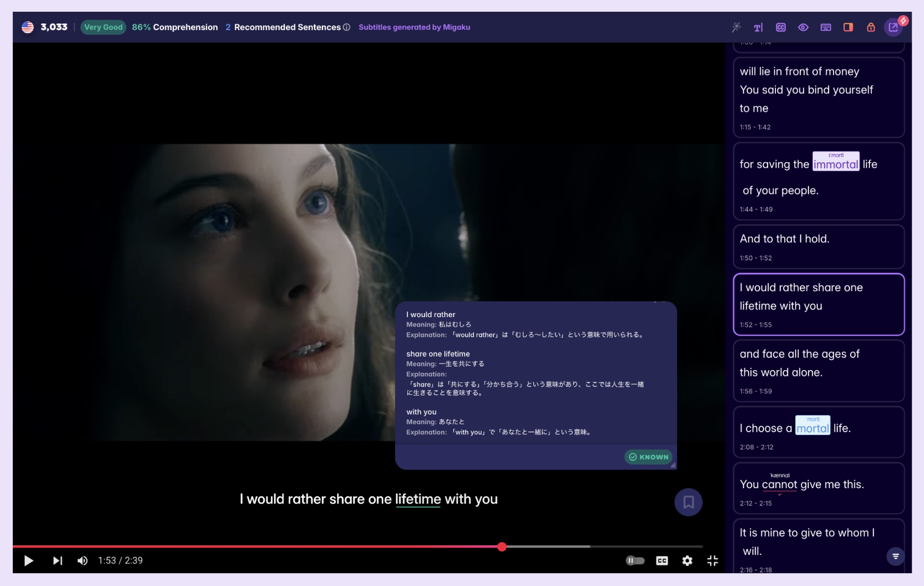924x586 pixels.
Task: Select the 'I would rather share one lifetime' card
Action: point(819,304)
